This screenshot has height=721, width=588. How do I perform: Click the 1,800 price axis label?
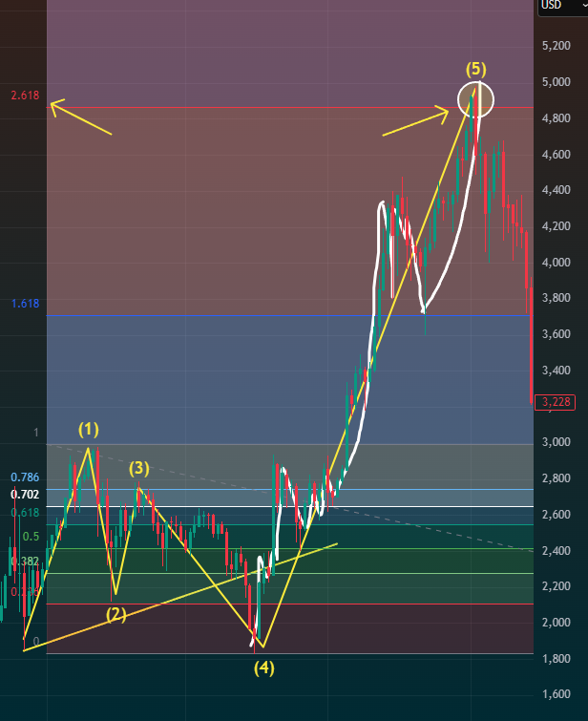[556, 659]
